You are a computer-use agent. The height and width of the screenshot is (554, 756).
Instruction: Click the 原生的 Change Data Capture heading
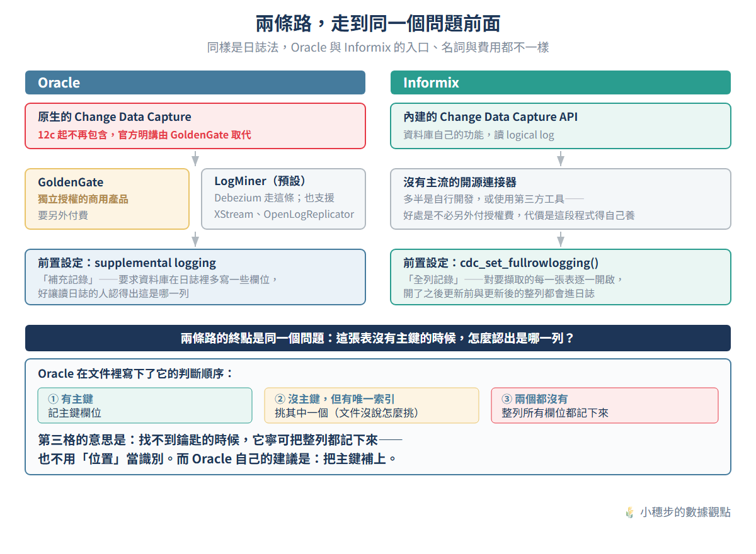click(x=115, y=116)
